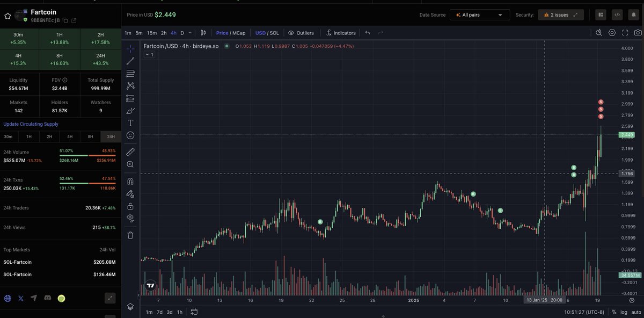
Task: Select the patterns drawing tool
Action: pos(130,85)
